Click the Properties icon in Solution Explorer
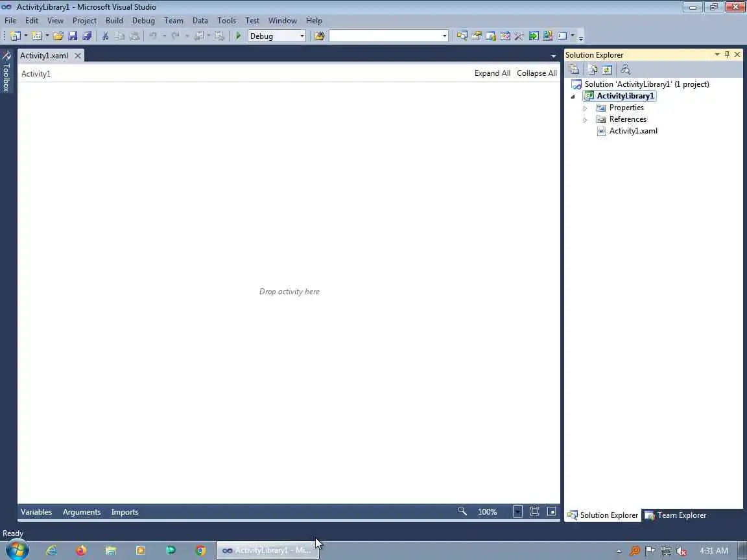Viewport: 747px width, 560px height. pyautogui.click(x=574, y=69)
